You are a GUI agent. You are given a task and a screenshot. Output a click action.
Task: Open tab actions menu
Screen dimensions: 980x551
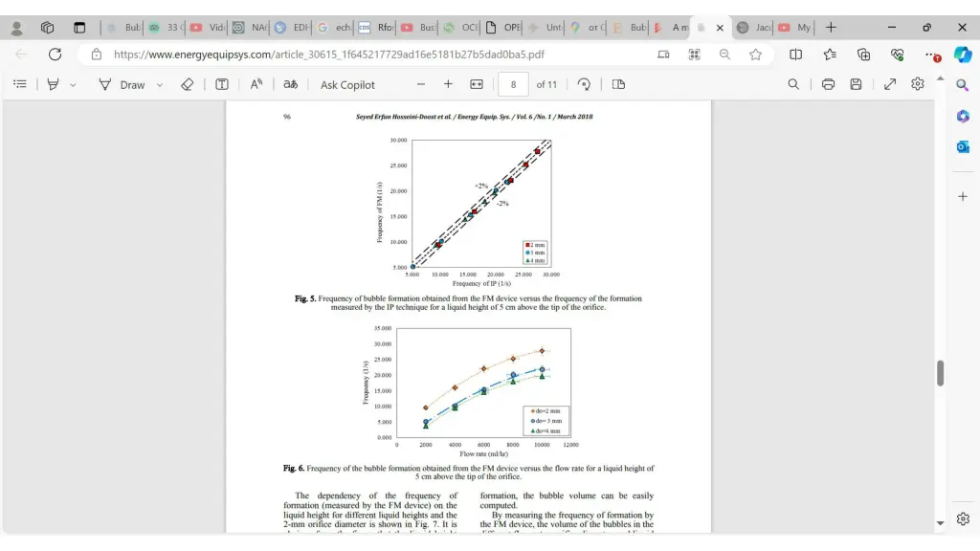pos(79,28)
